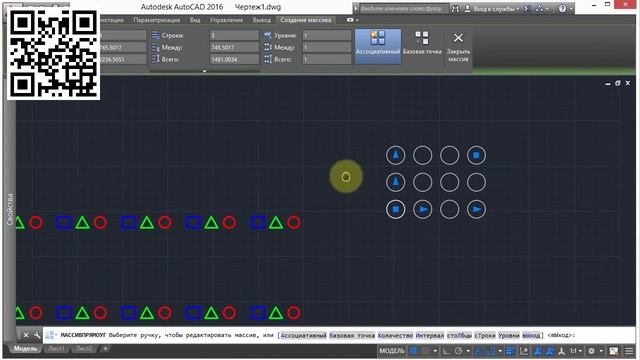Choose Ассоциативный option in command line

pyautogui.click(x=303, y=336)
